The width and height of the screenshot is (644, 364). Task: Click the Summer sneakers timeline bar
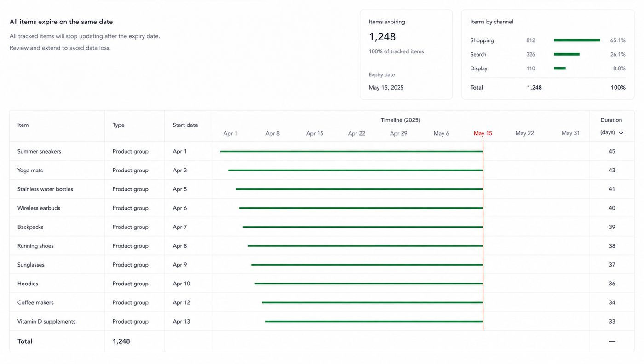351,151
